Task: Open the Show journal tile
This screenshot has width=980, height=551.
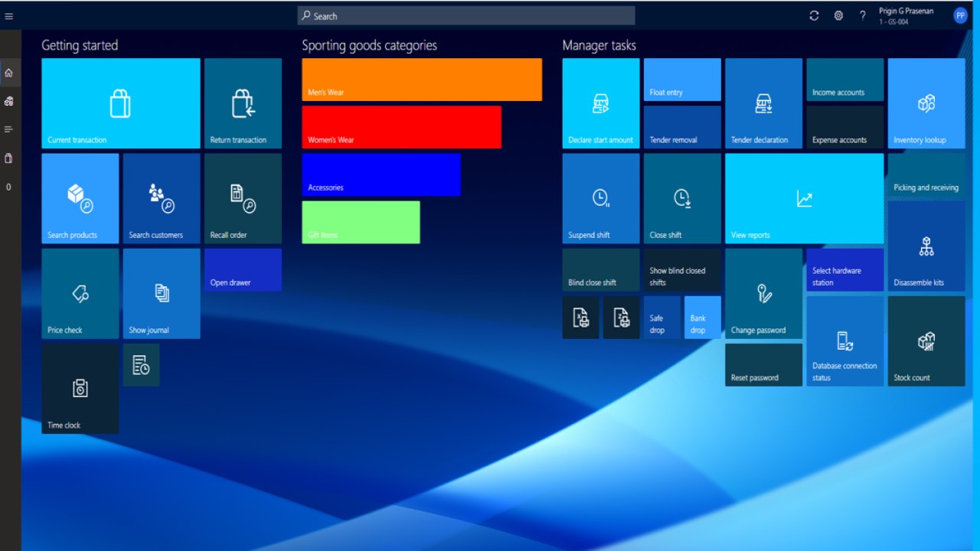Action: [162, 293]
